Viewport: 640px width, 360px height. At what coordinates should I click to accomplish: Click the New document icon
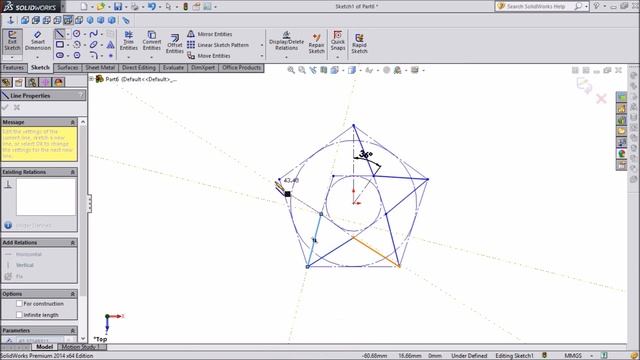coord(84,6)
